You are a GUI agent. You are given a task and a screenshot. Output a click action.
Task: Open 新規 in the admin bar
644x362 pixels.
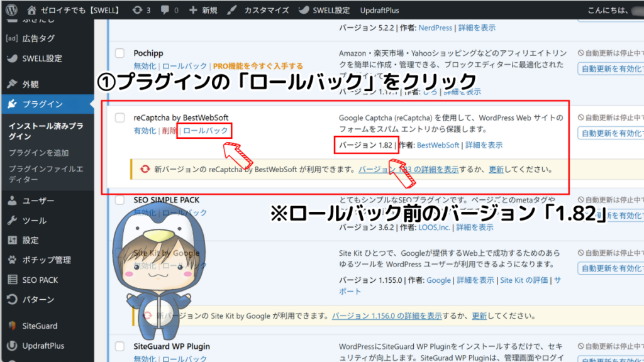click(209, 10)
